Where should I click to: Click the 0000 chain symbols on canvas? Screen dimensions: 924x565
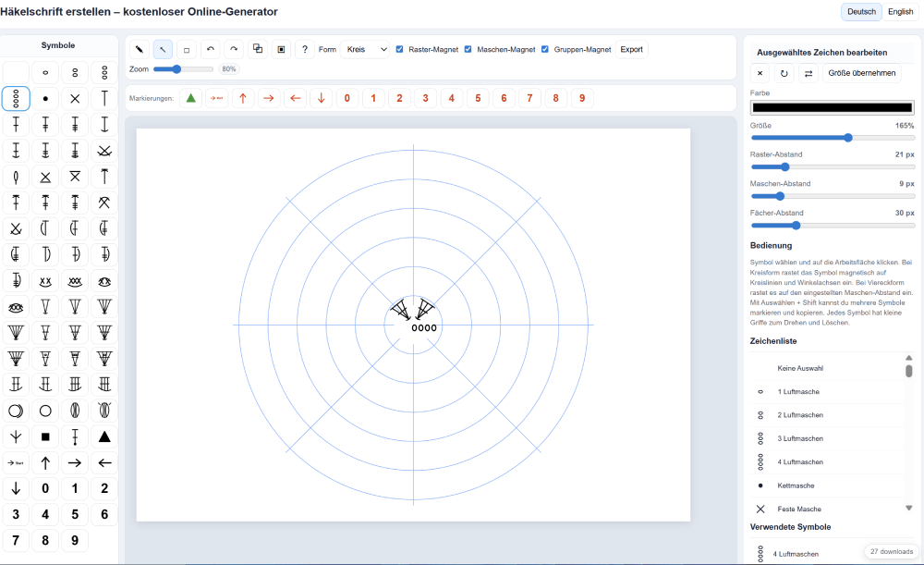click(x=424, y=328)
